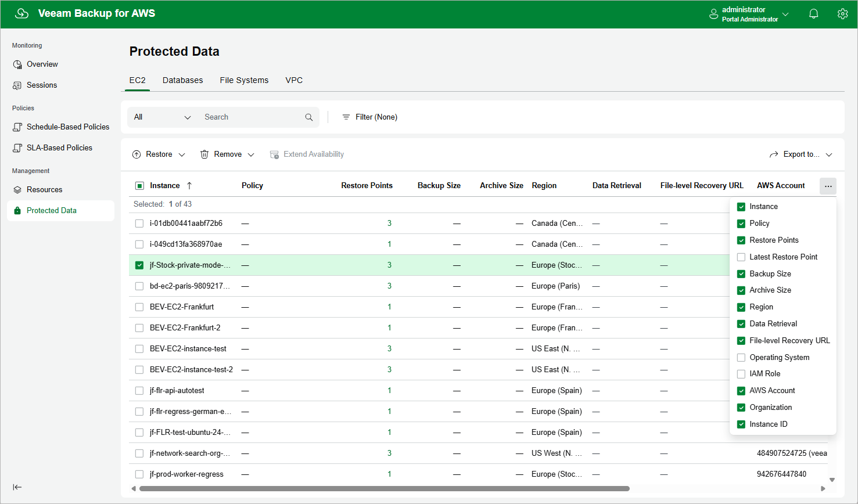Switch to the EC2 tab
Image resolution: width=858 pixels, height=504 pixels.
138,80
